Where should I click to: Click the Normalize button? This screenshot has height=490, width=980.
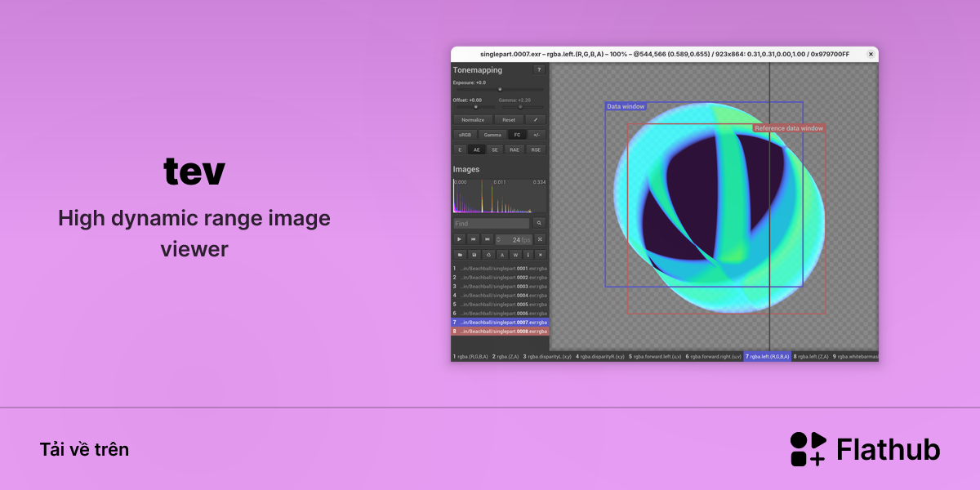(x=473, y=119)
